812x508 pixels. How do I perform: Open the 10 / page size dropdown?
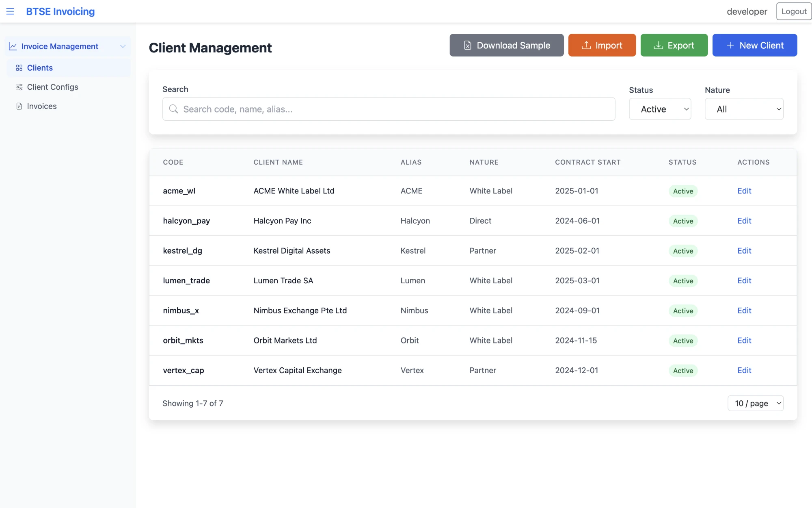755,403
